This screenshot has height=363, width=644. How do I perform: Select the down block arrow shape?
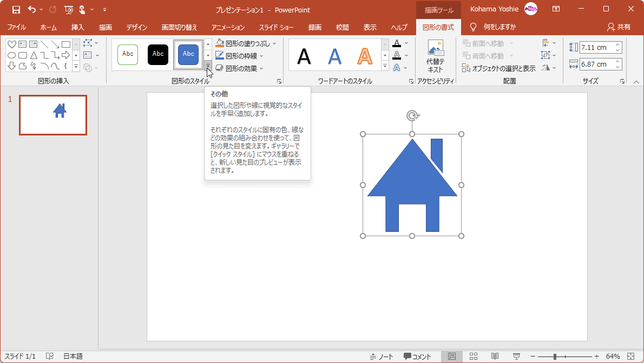tap(11, 66)
